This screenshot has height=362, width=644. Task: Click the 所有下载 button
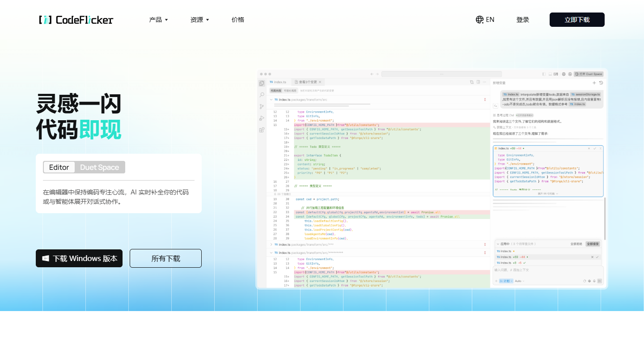coord(165,258)
